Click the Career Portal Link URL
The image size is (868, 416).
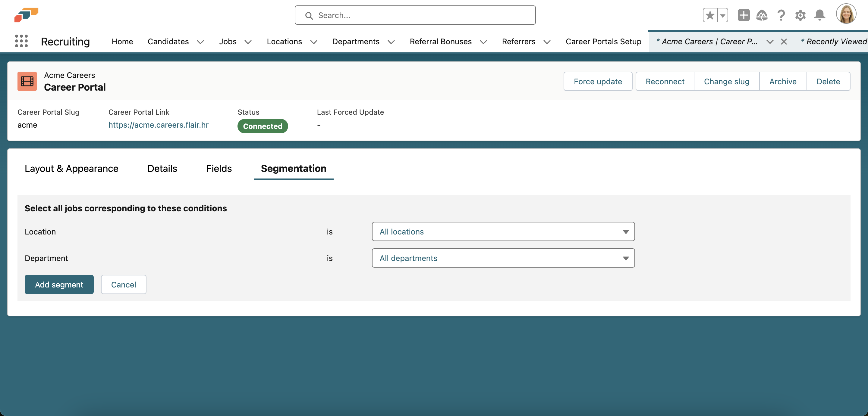pyautogui.click(x=158, y=124)
